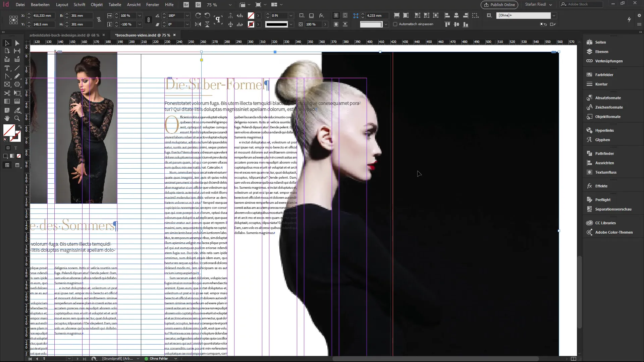The width and height of the screenshot is (644, 362).
Task: Open the Ebenen panel
Action: [x=601, y=52]
